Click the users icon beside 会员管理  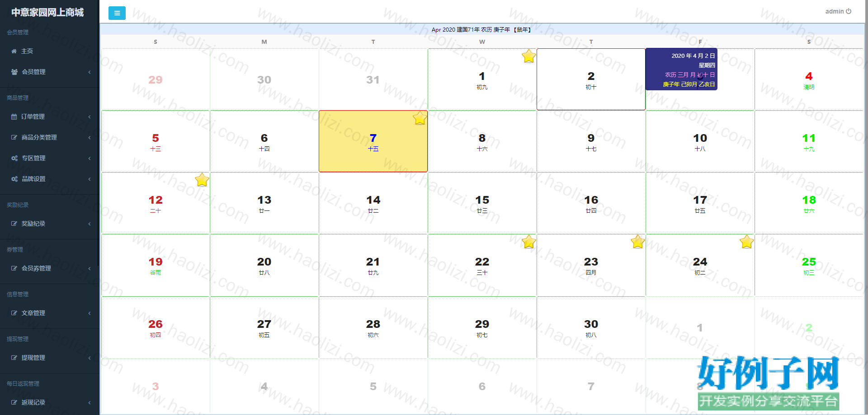14,72
